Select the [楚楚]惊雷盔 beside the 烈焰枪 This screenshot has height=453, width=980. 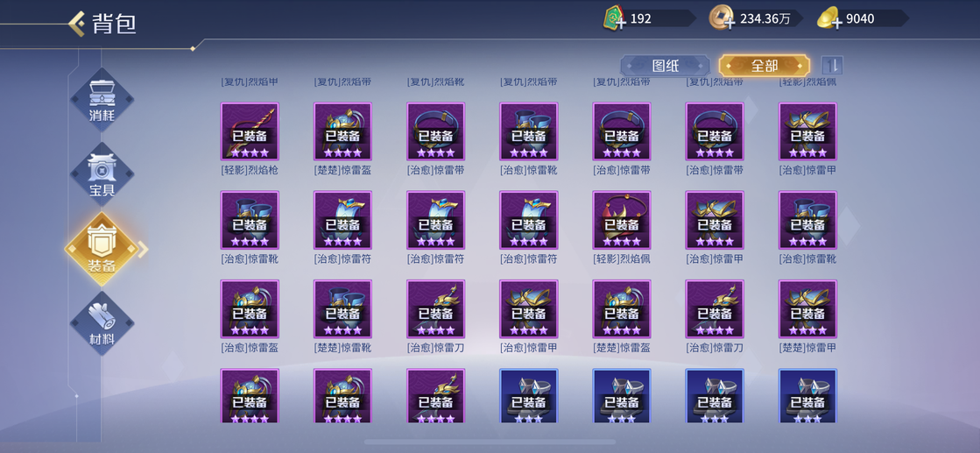point(342,131)
